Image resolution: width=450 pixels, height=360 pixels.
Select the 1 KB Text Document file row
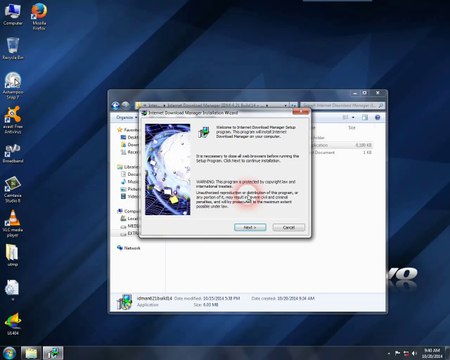click(341, 152)
